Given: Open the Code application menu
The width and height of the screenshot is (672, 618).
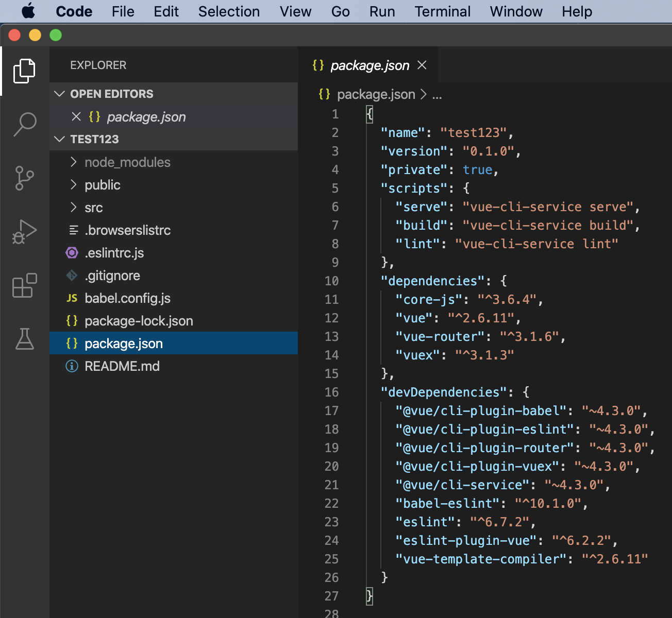Looking at the screenshot, I should [74, 11].
